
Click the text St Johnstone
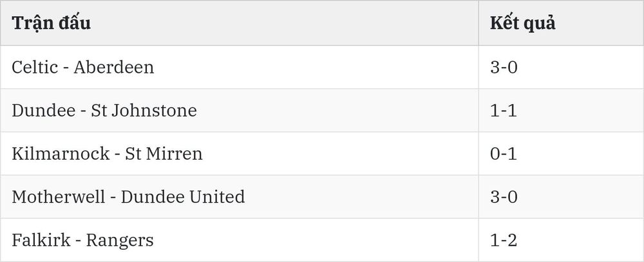[x=144, y=111]
